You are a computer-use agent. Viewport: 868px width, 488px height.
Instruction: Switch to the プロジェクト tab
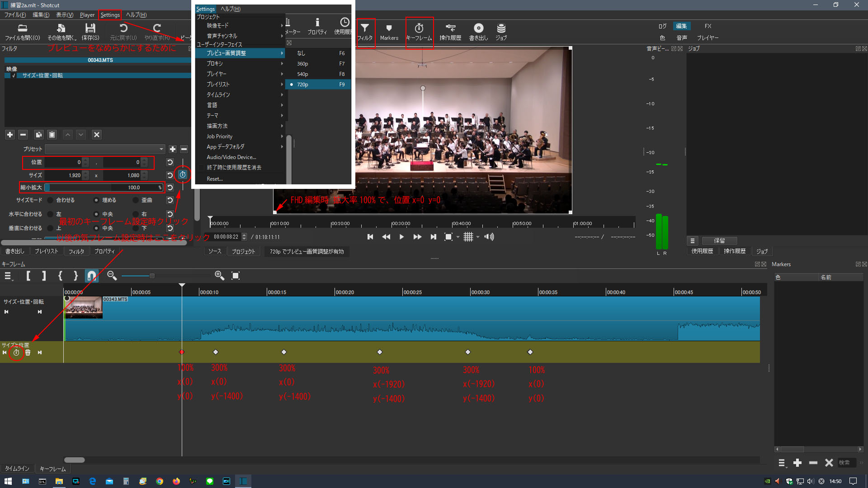(x=244, y=252)
